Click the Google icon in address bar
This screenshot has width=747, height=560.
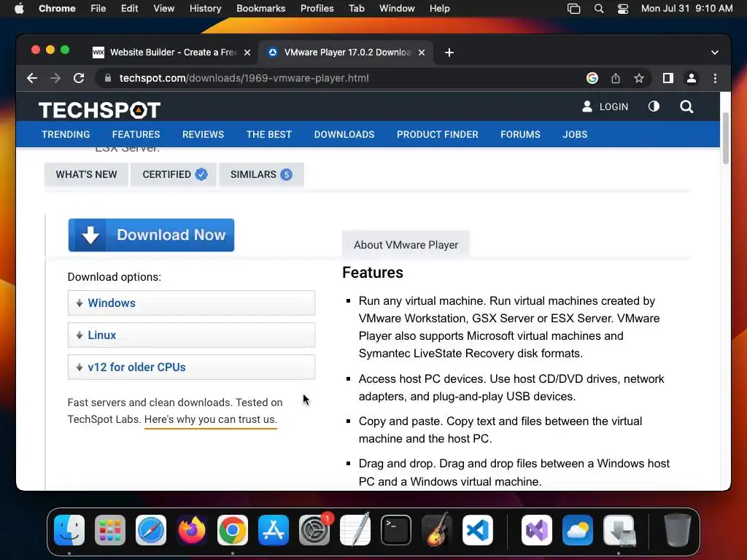tap(592, 78)
